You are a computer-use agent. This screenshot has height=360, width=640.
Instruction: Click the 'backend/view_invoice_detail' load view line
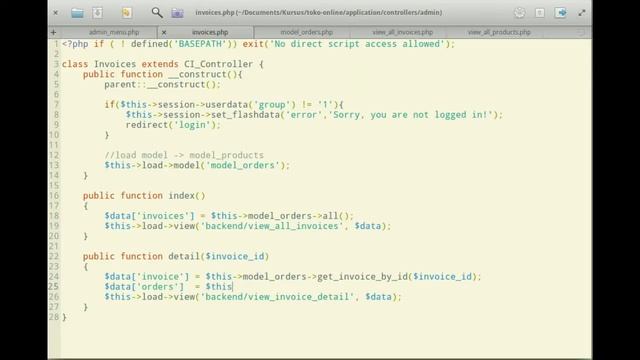(x=253, y=297)
